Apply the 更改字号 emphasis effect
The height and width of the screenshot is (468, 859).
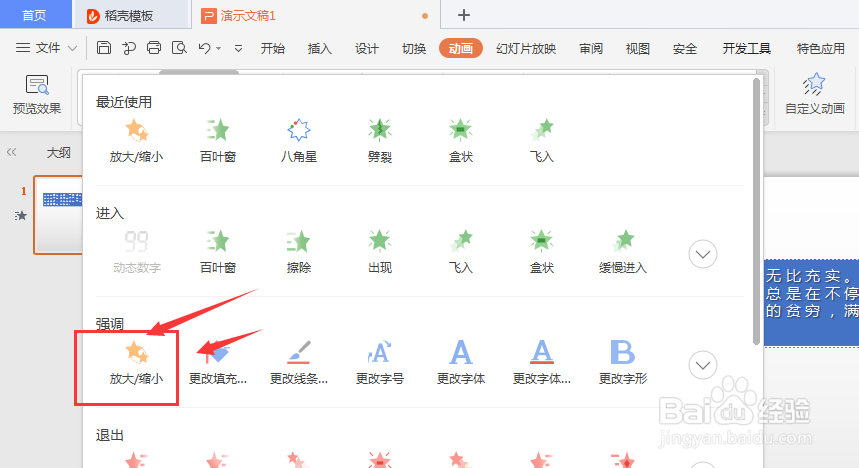380,363
